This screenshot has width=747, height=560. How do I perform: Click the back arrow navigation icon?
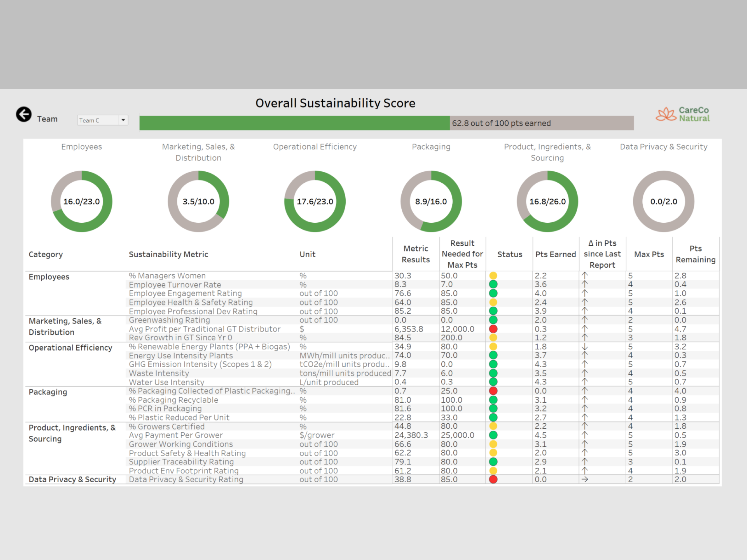tap(24, 114)
